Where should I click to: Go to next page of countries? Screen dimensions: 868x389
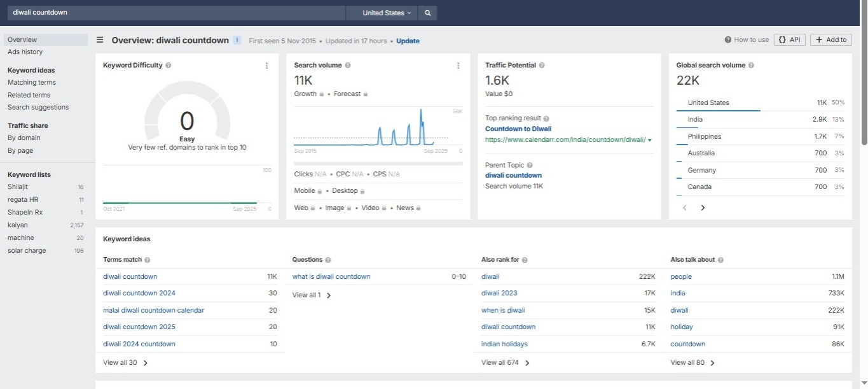[x=703, y=208]
